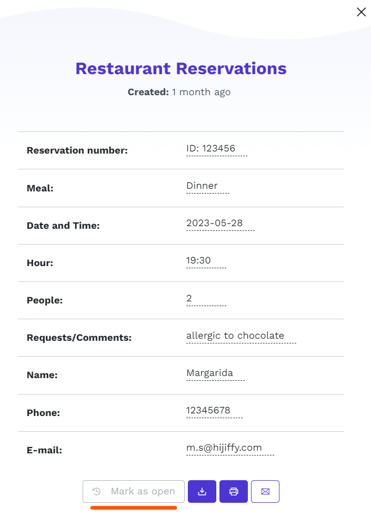The width and height of the screenshot is (371, 517).
Task: Click the People value 2
Action: [206, 299]
